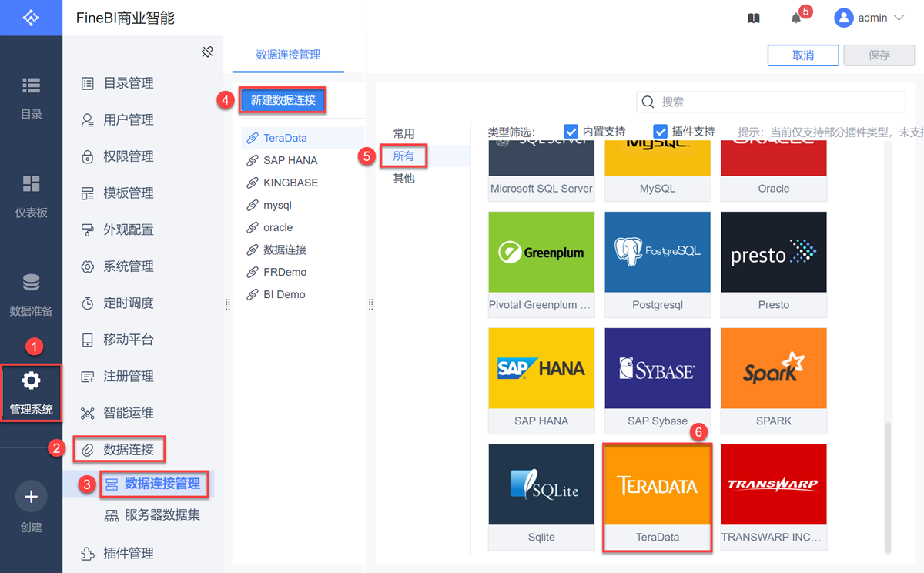Screen dimensions: 924x573
Task: Select the TeraData connection in list
Action: [x=302, y=138]
